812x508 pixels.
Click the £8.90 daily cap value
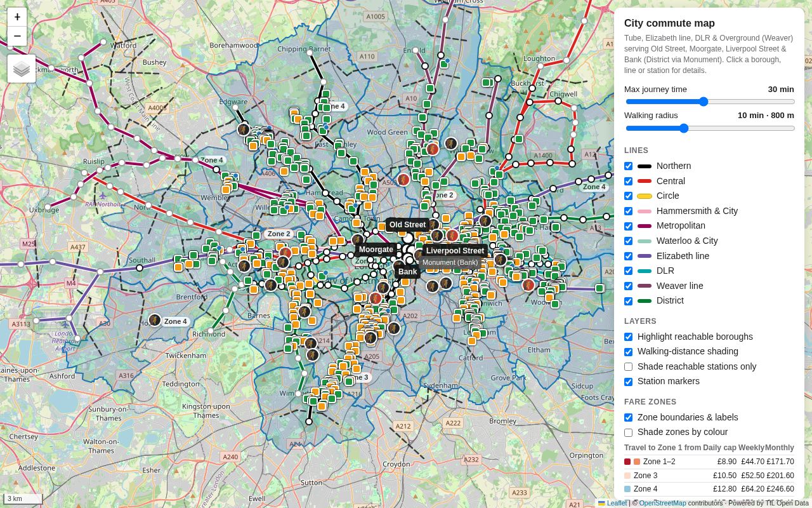(x=727, y=462)
